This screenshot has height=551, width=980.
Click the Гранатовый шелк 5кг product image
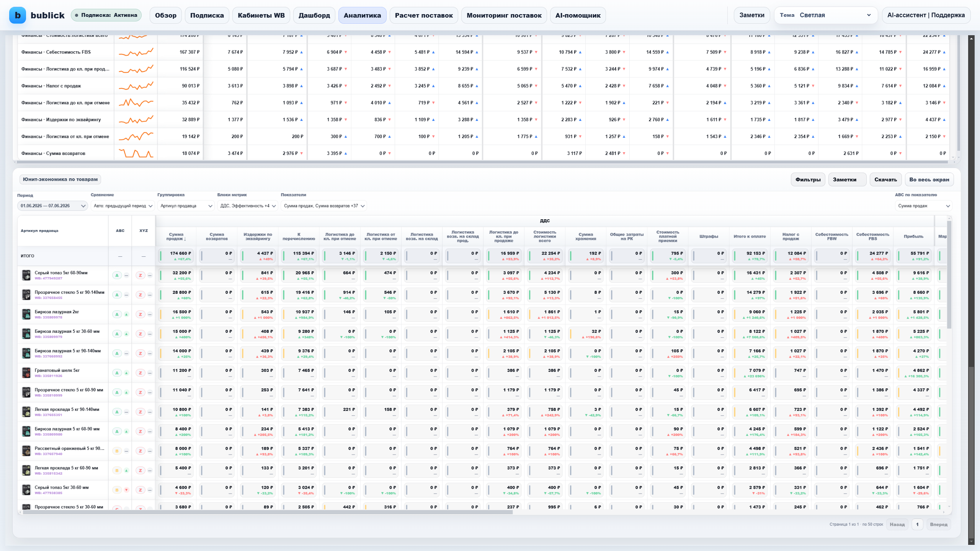point(26,373)
